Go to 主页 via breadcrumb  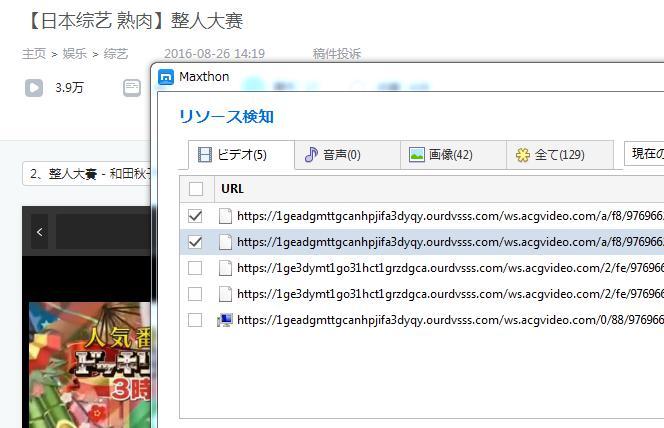click(x=34, y=54)
